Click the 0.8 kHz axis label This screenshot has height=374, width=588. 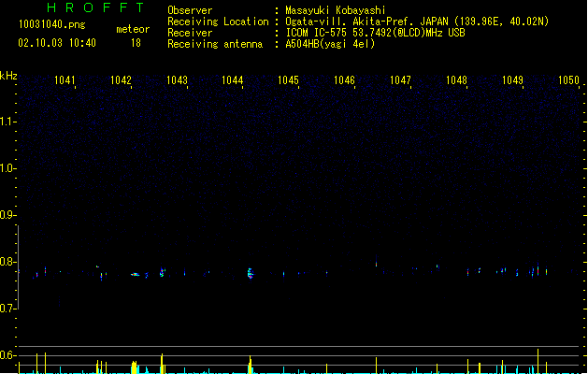tap(7, 262)
